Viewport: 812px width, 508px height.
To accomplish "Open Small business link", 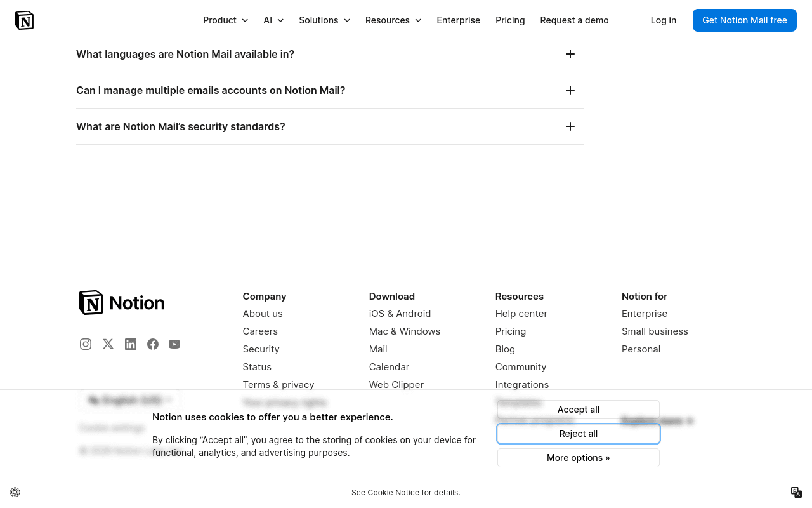I will click(x=655, y=331).
